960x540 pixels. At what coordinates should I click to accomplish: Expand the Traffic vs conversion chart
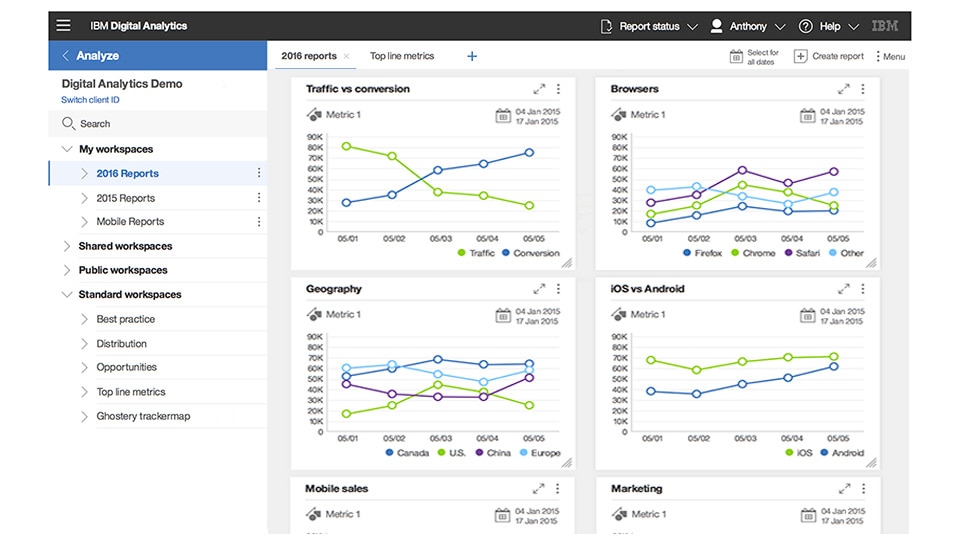pos(539,89)
